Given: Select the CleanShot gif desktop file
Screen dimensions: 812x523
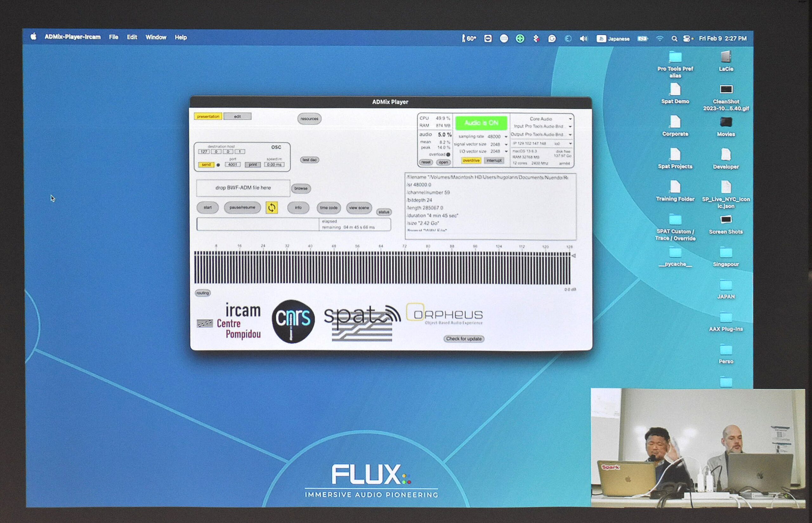Looking at the screenshot, I should [x=726, y=97].
